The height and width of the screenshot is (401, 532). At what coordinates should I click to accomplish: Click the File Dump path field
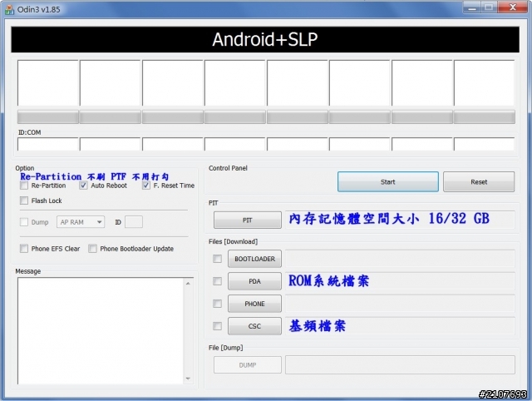point(400,365)
